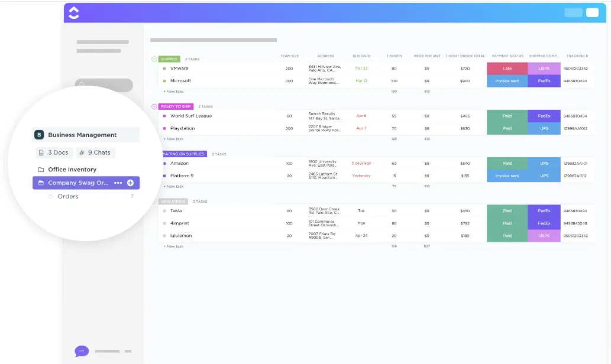Collapse the Ready to Ship group toggle
611x364 pixels.
[154, 107]
